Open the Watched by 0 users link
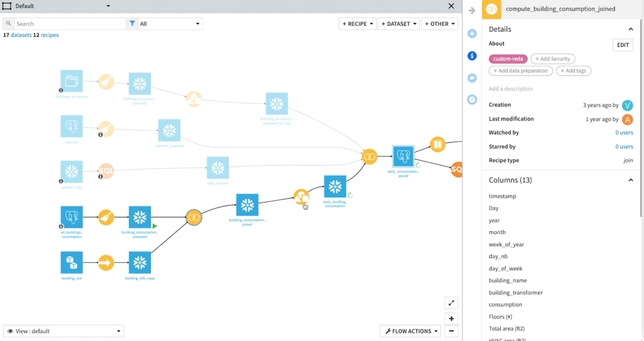 (624, 132)
